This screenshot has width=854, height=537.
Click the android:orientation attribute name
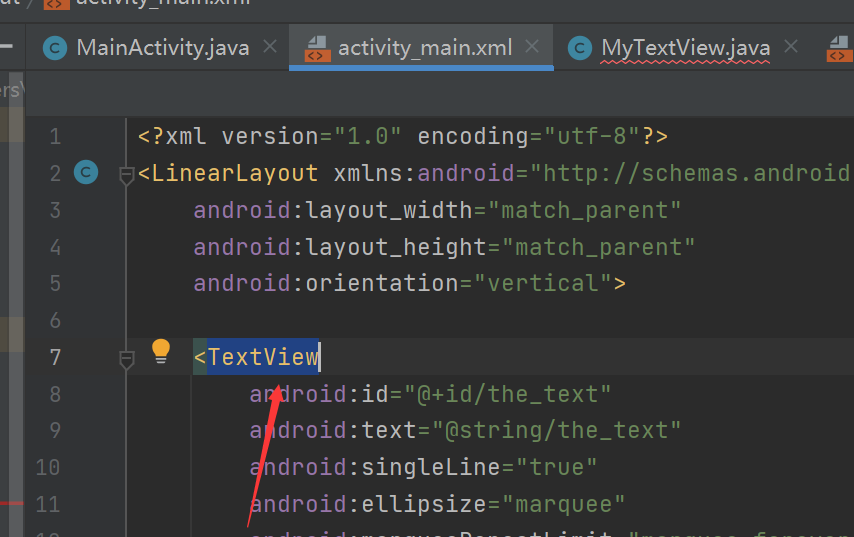(326, 283)
